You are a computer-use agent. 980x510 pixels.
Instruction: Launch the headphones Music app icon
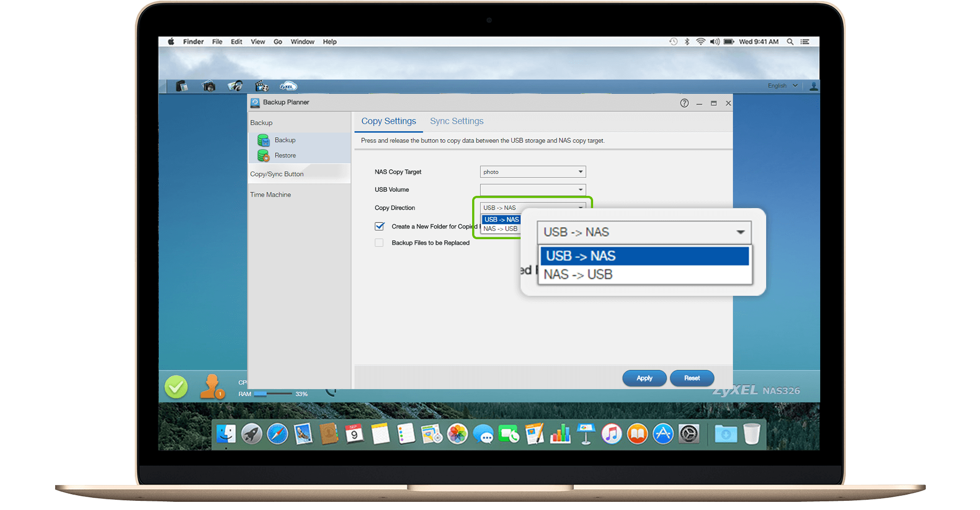pyautogui.click(x=235, y=86)
